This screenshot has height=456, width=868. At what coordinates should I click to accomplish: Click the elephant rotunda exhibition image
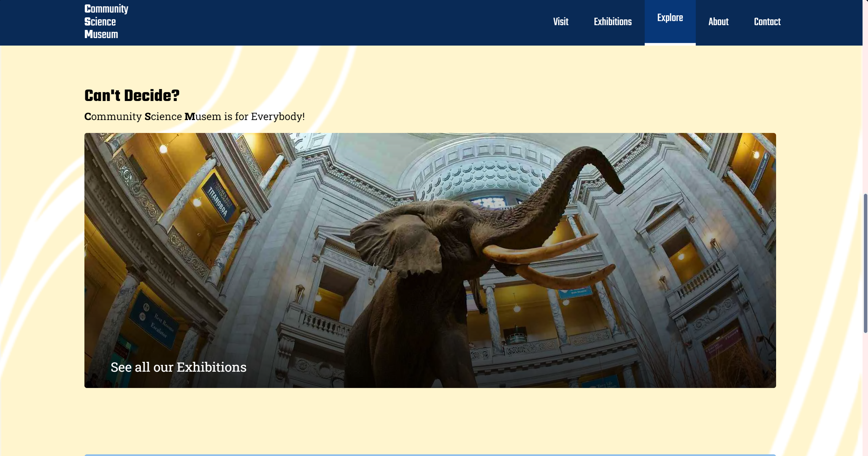[430, 260]
